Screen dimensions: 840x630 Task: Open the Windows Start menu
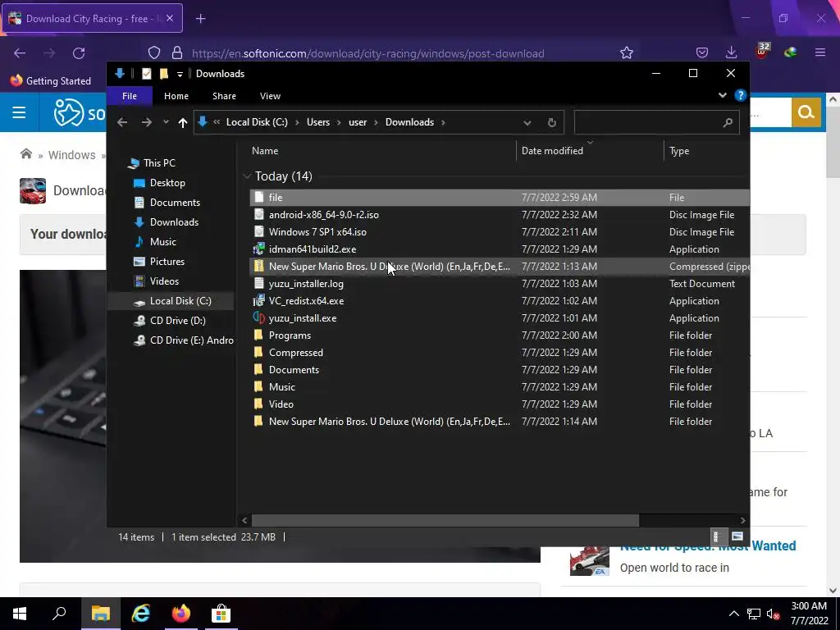click(x=20, y=614)
